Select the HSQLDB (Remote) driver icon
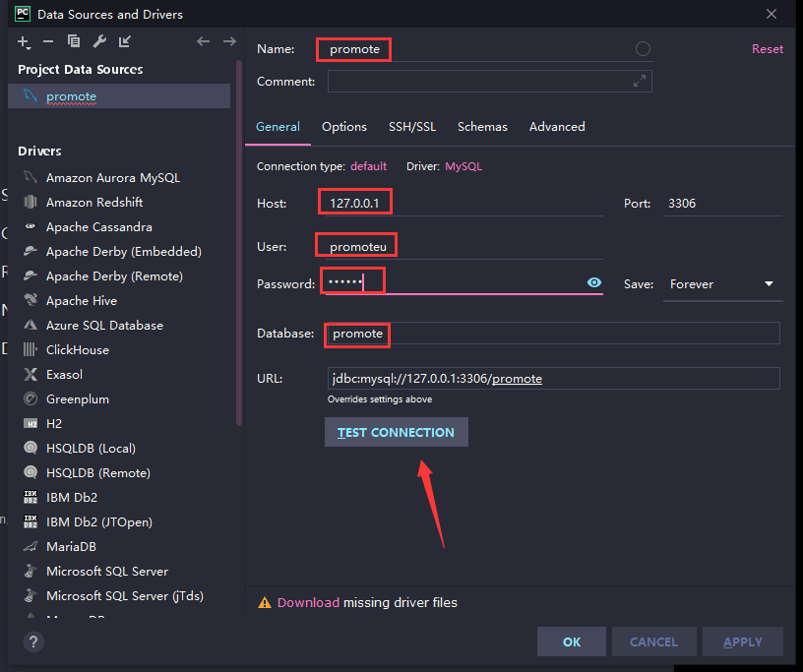The height and width of the screenshot is (672, 803). coord(31,472)
